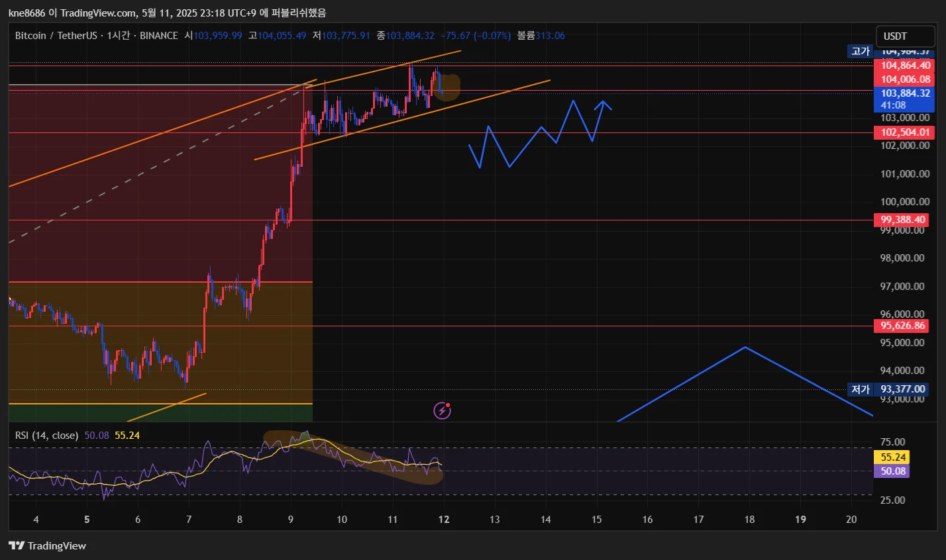Click the 25.00 RSI axis tick
This screenshot has height=560, width=946.
(892, 500)
